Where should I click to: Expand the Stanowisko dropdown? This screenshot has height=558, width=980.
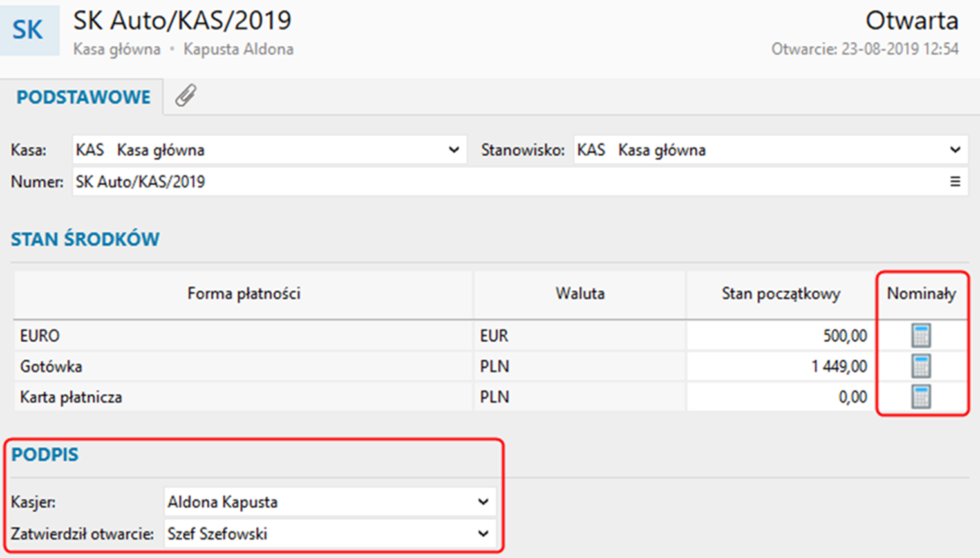[x=955, y=150]
